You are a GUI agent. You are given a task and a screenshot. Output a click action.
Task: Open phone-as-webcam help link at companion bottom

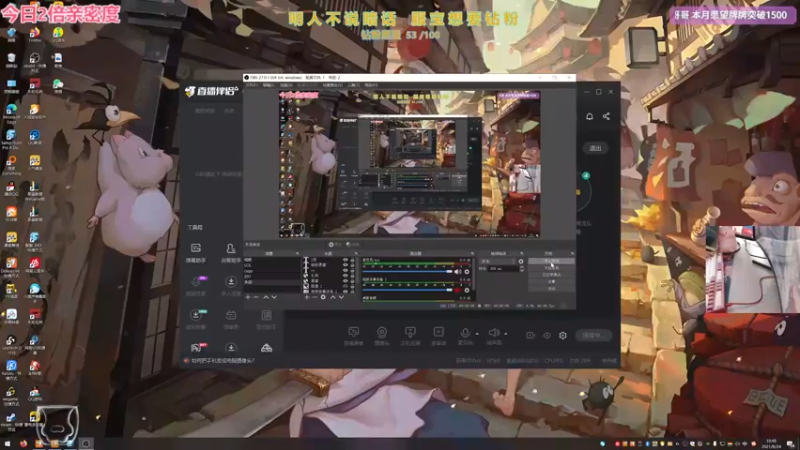[x=222, y=361]
